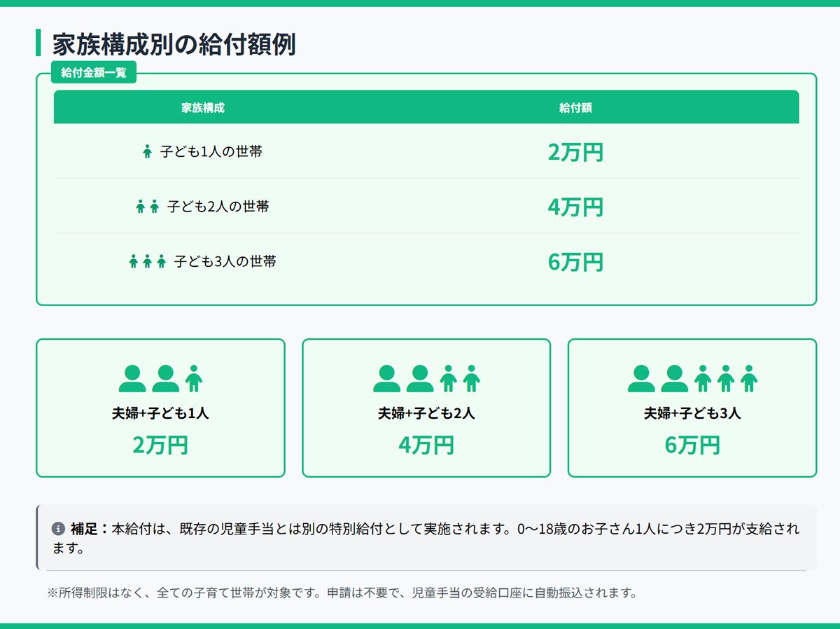Screen dimensions: 840x629
Task: Click the 夫婦+子ども1人 card title
Action: pos(160,413)
